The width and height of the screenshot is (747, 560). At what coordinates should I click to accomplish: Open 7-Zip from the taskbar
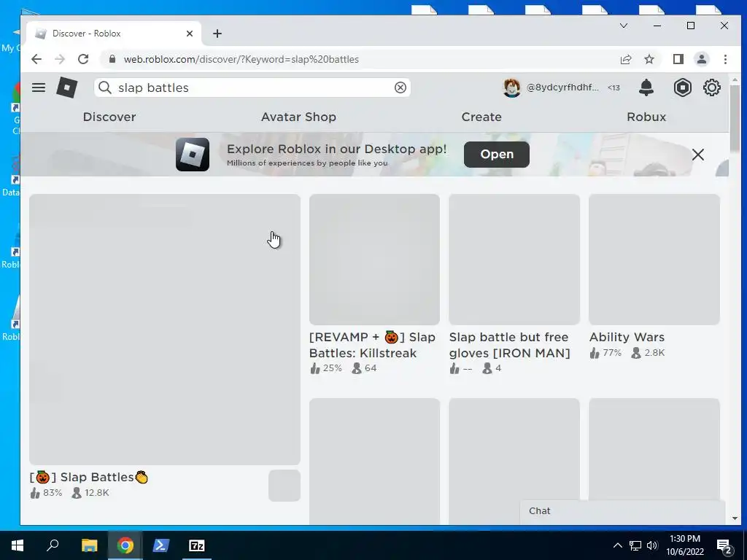pos(196,545)
